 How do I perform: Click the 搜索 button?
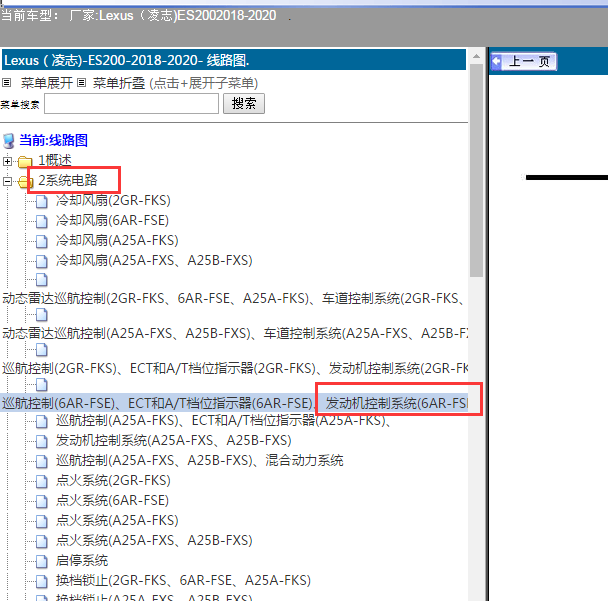click(x=244, y=104)
